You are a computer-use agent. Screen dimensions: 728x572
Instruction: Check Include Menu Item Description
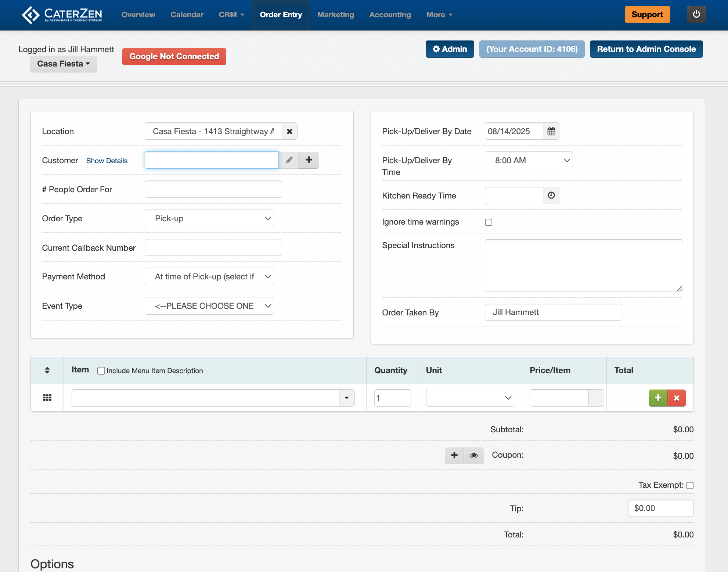pos(101,371)
